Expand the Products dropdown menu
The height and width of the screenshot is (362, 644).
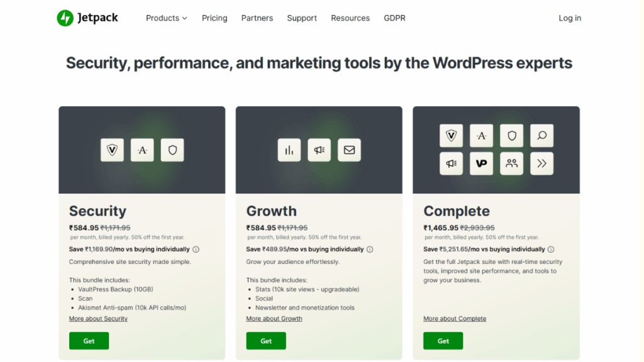click(x=166, y=18)
